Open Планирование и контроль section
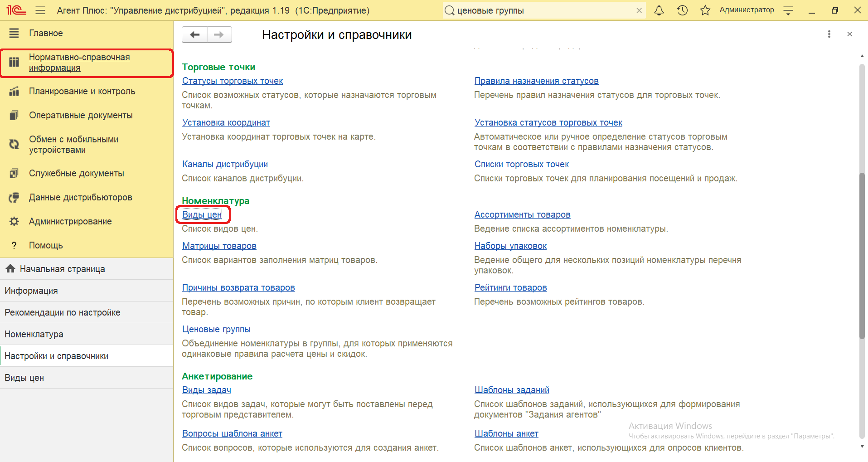The height and width of the screenshot is (462, 868). coord(82,91)
